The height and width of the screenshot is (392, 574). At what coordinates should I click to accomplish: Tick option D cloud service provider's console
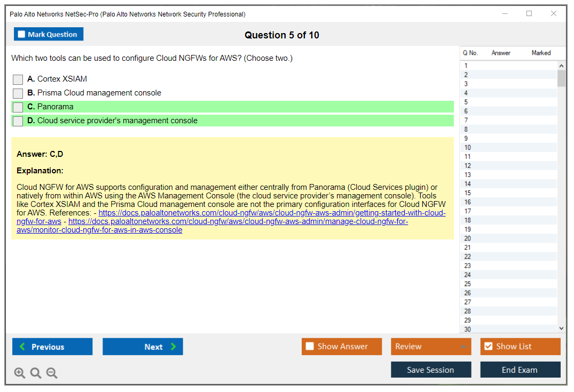click(x=18, y=121)
